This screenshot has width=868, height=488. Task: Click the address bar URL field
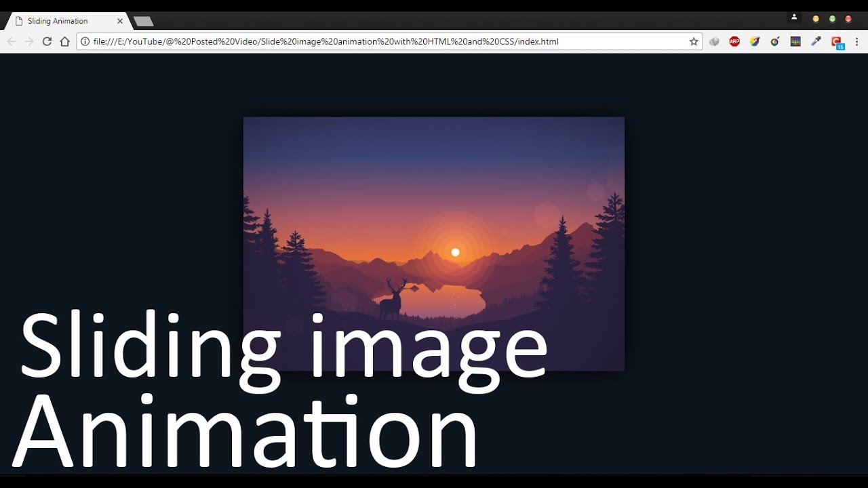390,41
